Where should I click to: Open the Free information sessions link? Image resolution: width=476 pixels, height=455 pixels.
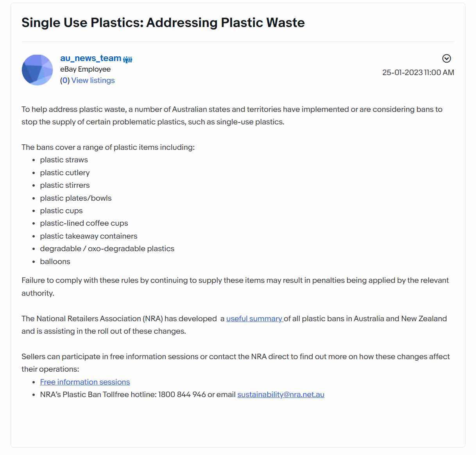[85, 382]
